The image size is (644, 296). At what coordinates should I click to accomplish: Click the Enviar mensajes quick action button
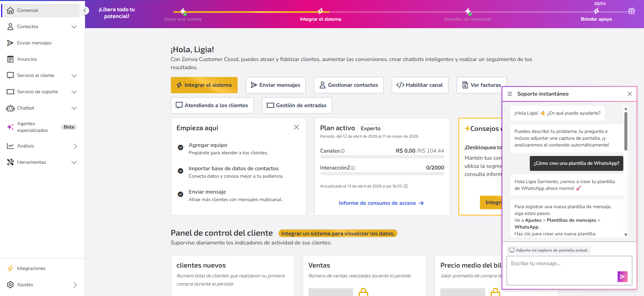pyautogui.click(x=276, y=85)
